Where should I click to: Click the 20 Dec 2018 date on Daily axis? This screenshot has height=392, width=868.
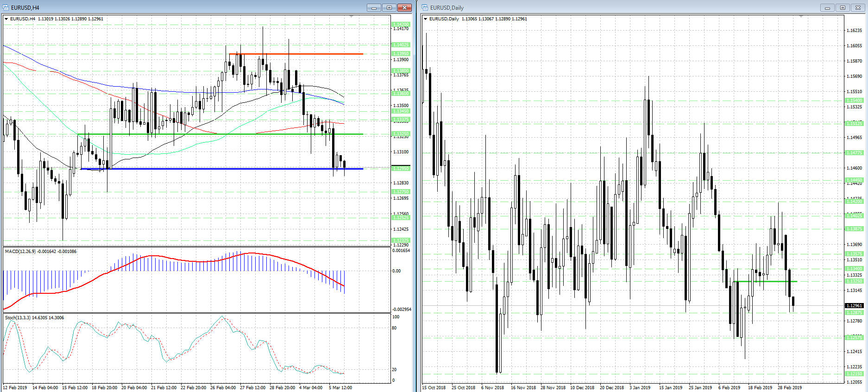tap(612, 388)
